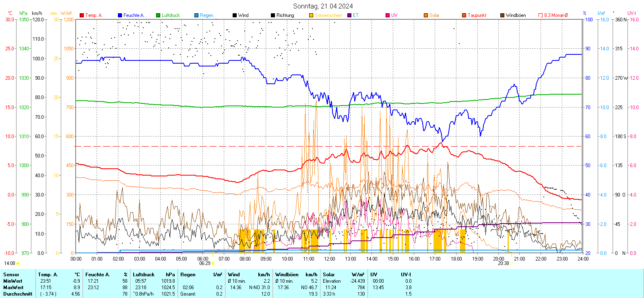Viewport: 644px width, 298px height.
Task: Select the Luftdruck column header in table
Action: pyautogui.click(x=144, y=275)
